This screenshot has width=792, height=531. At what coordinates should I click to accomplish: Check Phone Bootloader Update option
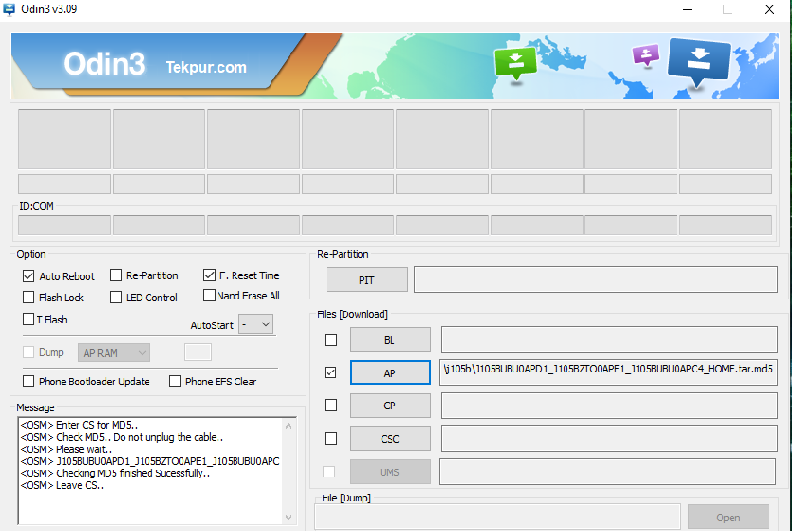(28, 381)
